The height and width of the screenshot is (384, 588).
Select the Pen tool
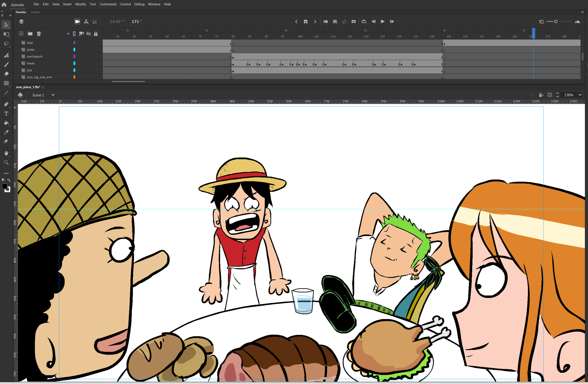6,104
